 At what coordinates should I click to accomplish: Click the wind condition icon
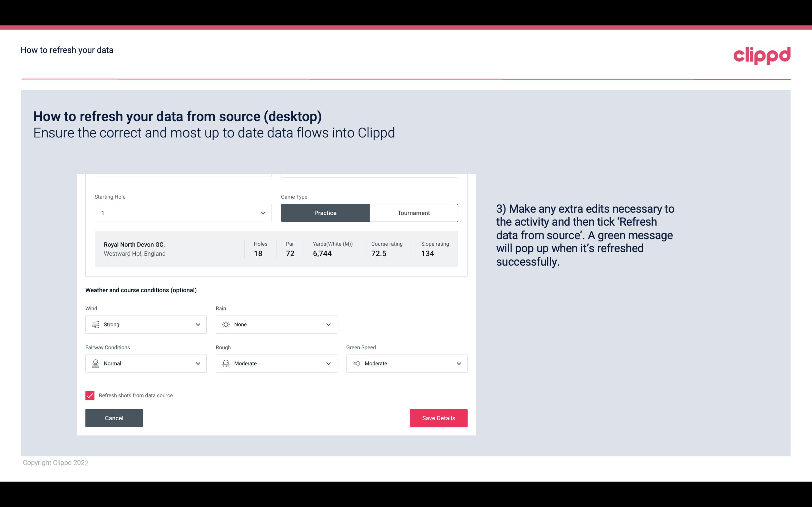click(95, 324)
